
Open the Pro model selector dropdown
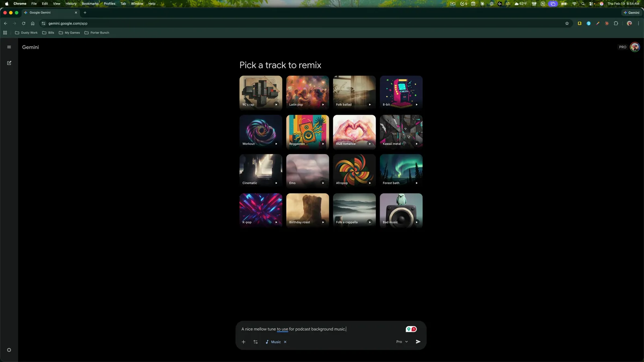402,341
